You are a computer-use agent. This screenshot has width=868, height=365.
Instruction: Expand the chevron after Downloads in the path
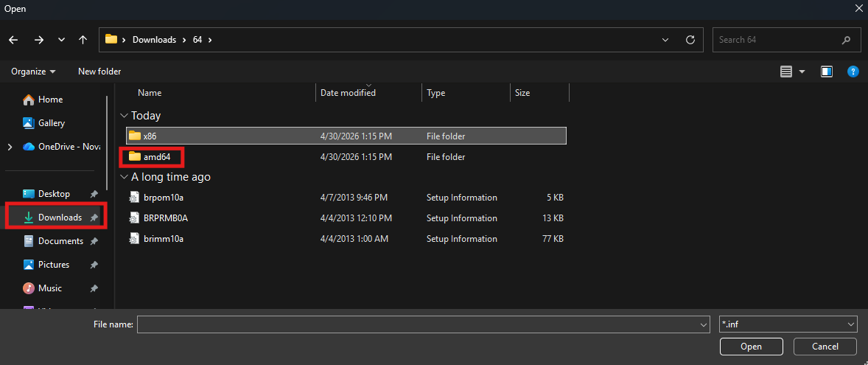pyautogui.click(x=184, y=40)
